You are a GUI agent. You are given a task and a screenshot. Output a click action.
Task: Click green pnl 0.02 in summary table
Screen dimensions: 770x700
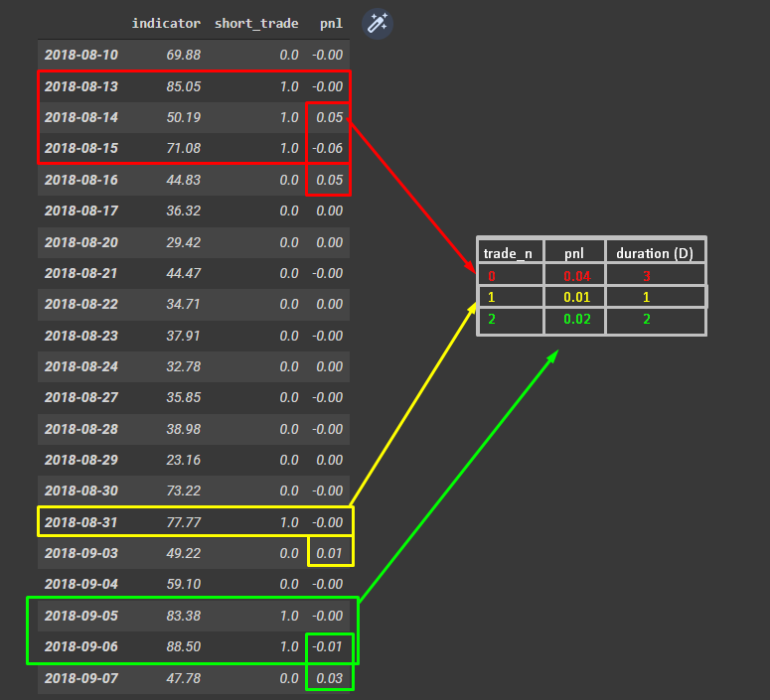(x=577, y=319)
